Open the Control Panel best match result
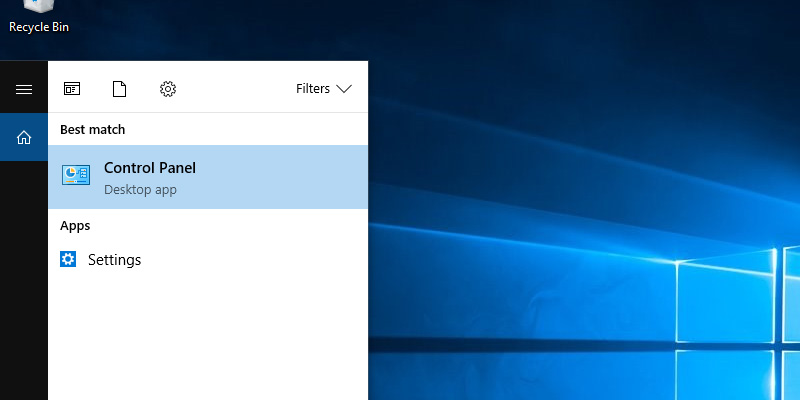Image resolution: width=800 pixels, height=400 pixels. click(208, 177)
